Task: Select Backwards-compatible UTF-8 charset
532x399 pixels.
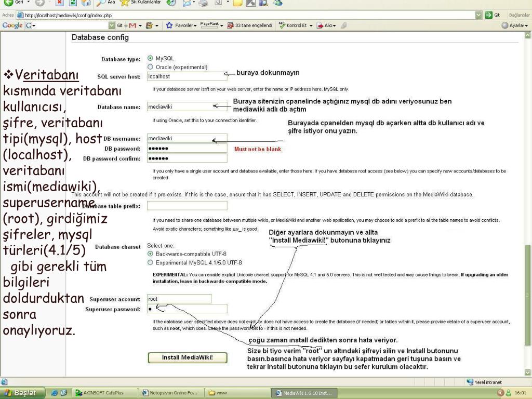Action: [x=150, y=254]
